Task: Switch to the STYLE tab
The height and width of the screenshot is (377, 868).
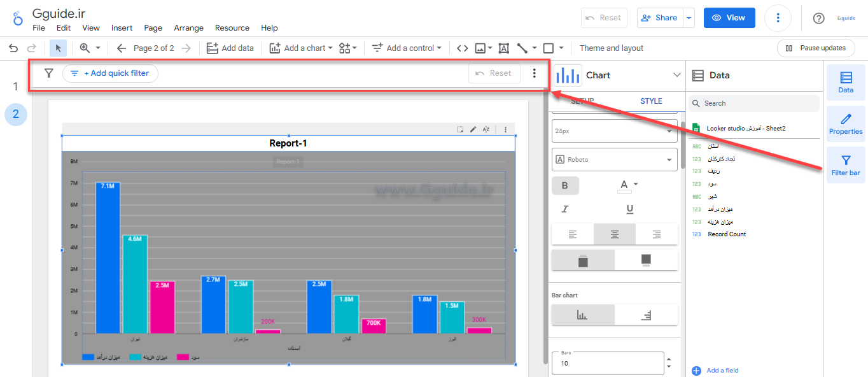Action: [x=650, y=101]
